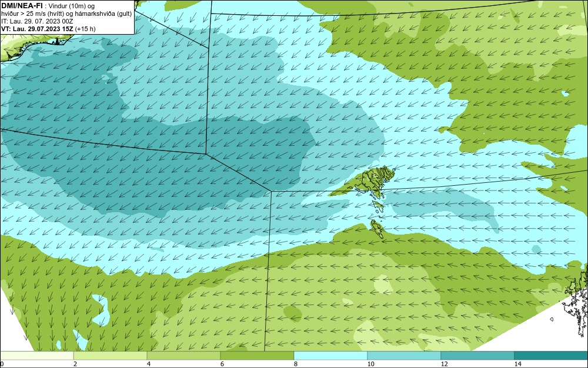Click the 8–10 m/s light cyan legend swatch

[330, 356]
